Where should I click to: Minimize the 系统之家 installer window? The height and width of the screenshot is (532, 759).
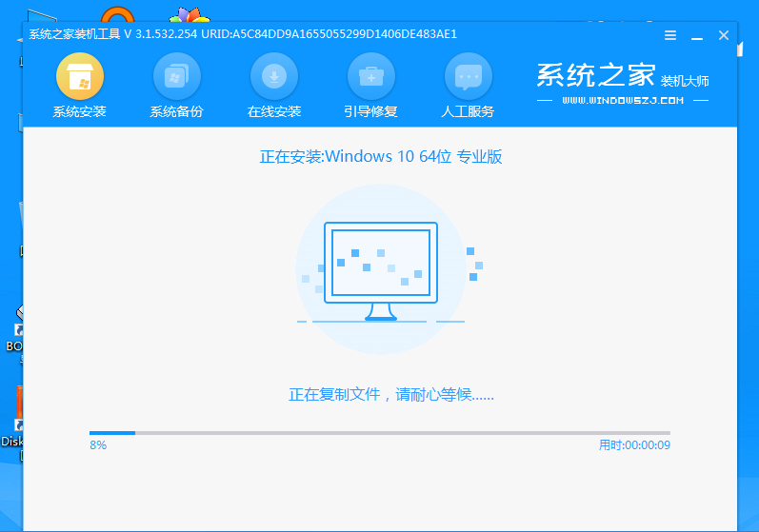coord(697,35)
